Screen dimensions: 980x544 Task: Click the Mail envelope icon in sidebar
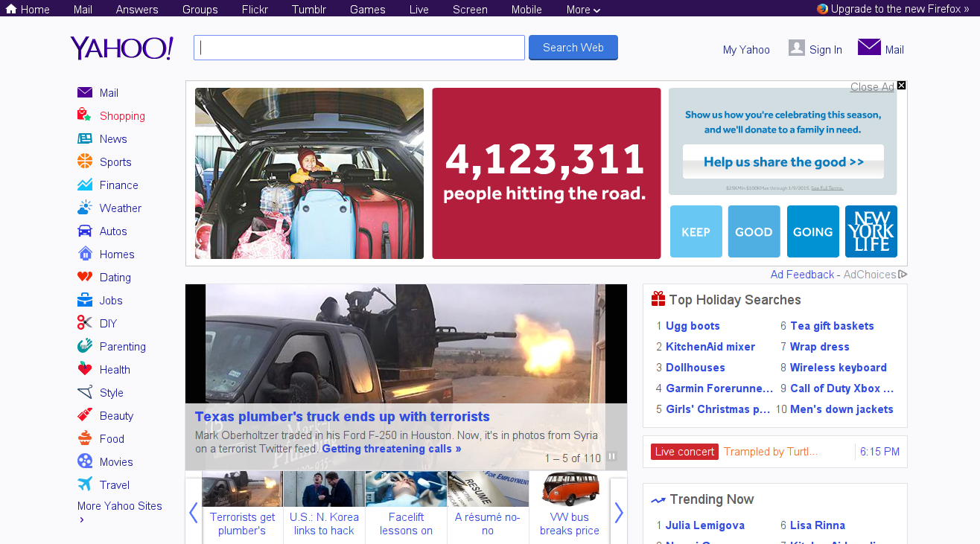(85, 92)
